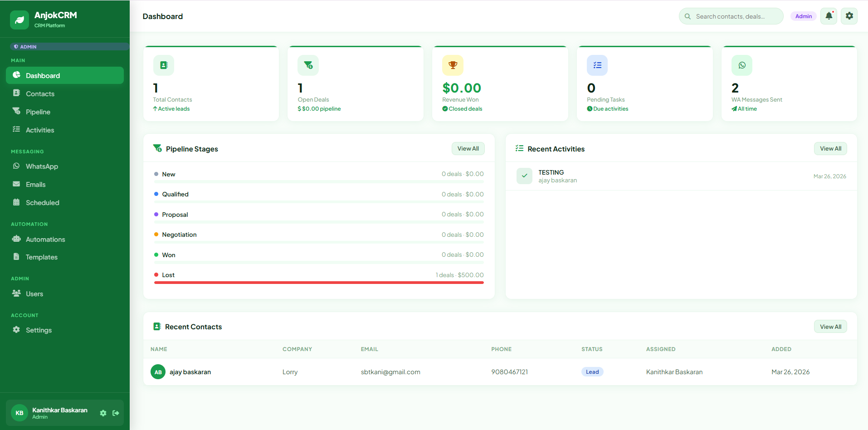Viewport: 868px width, 430px height.
Task: Open Contacts in the sidebar
Action: 40,94
